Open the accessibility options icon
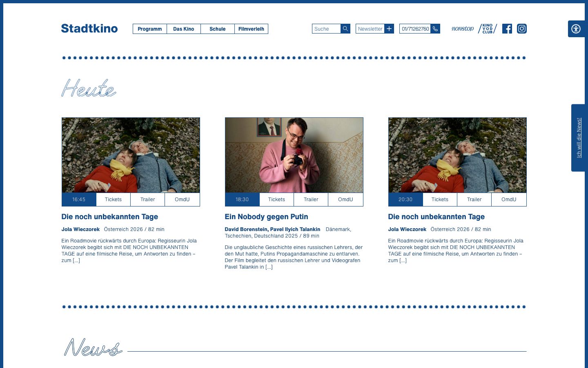The height and width of the screenshot is (368, 588). (x=576, y=29)
